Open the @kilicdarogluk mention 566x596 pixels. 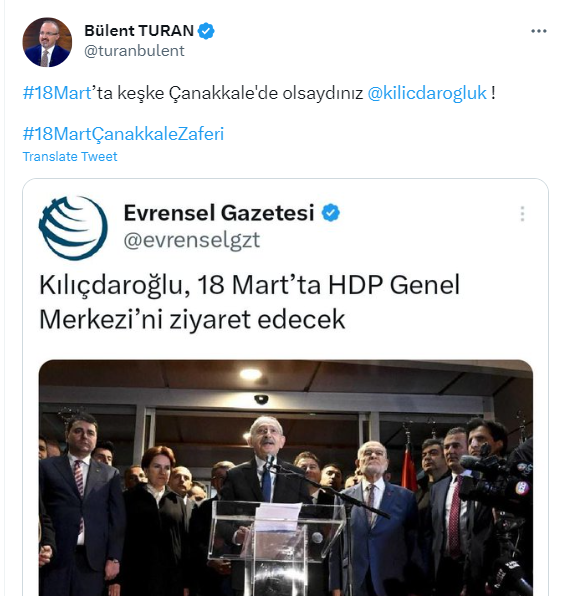(x=427, y=93)
